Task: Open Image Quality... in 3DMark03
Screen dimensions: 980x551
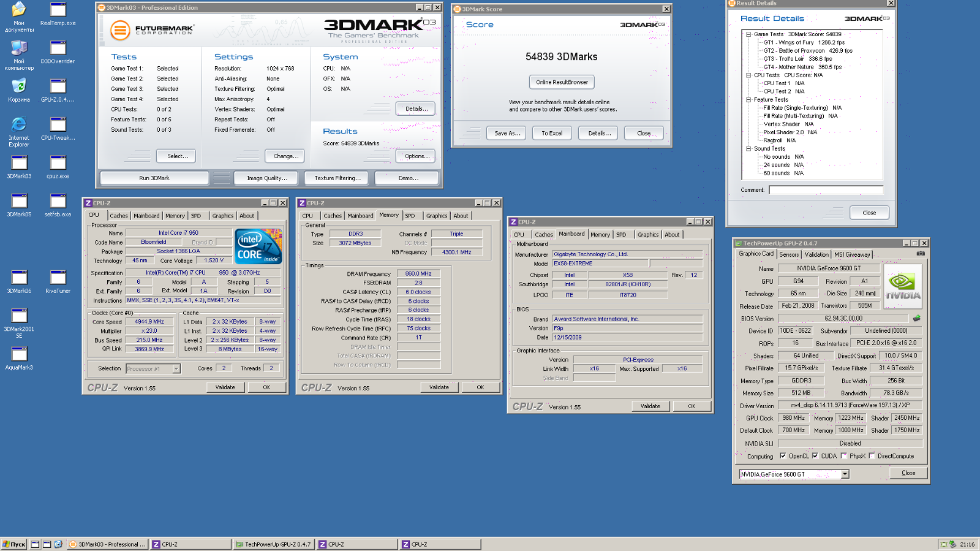Action: 267,178
